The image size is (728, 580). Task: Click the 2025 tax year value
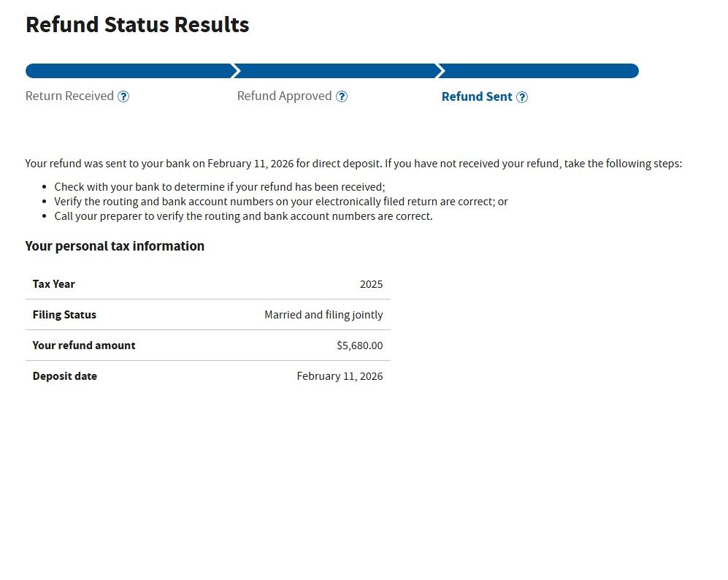(x=371, y=284)
